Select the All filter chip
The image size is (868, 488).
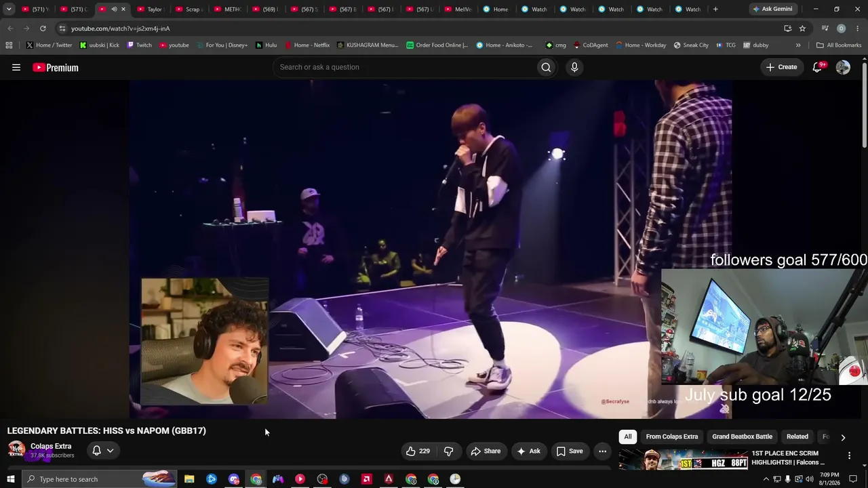tap(628, 437)
